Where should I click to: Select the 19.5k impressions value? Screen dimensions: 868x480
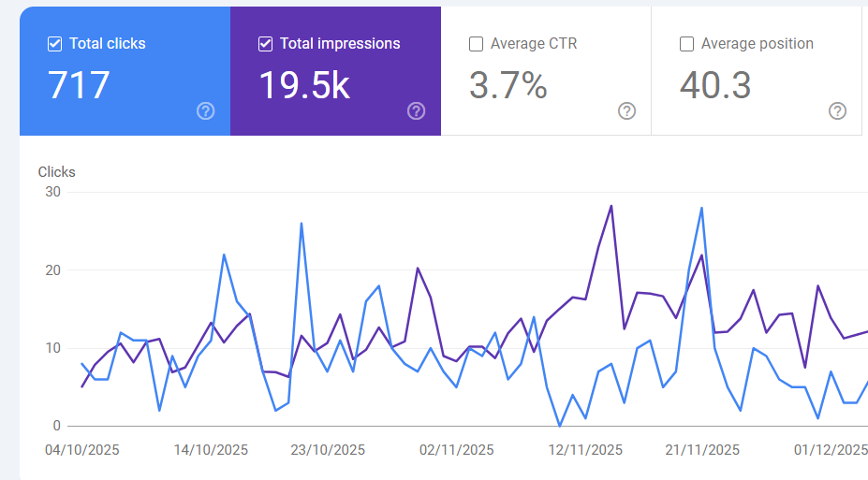[x=303, y=85]
